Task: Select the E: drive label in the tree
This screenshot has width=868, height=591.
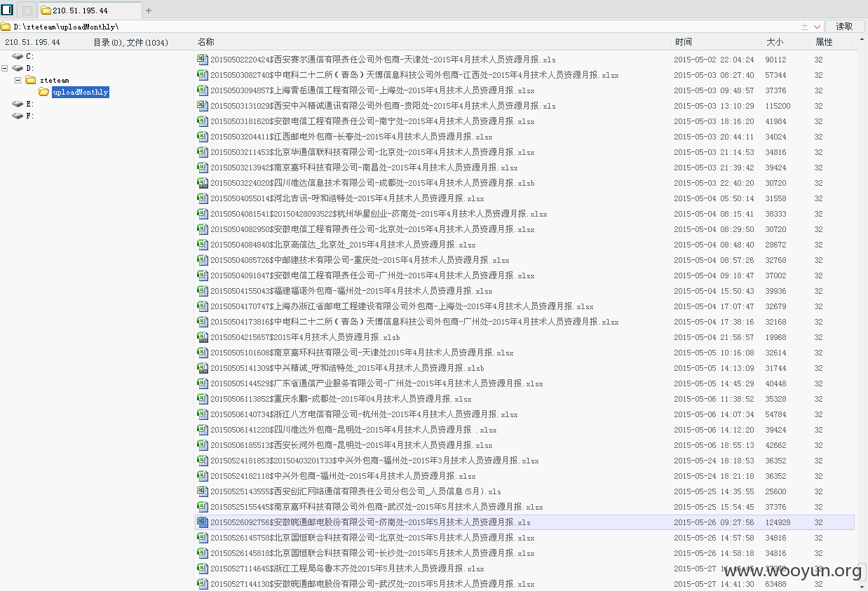Action: point(29,104)
